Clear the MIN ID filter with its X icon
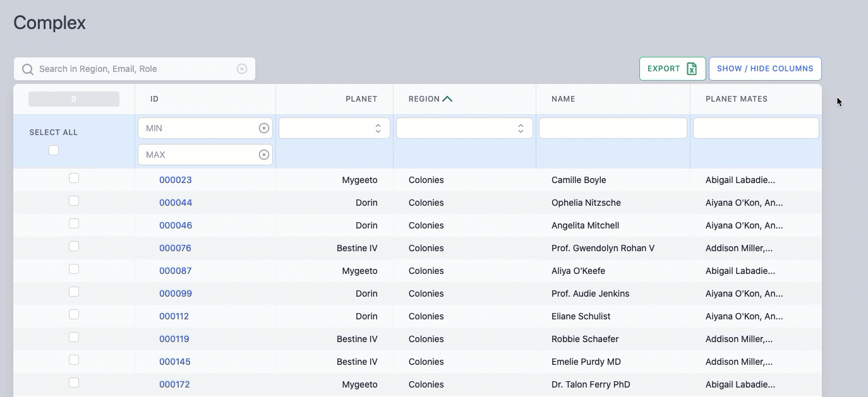Viewport: 868px width, 397px height. pos(263,127)
